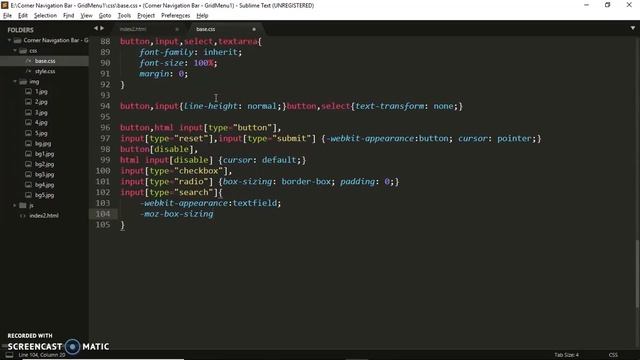Switch to the base.css tab

(205, 29)
